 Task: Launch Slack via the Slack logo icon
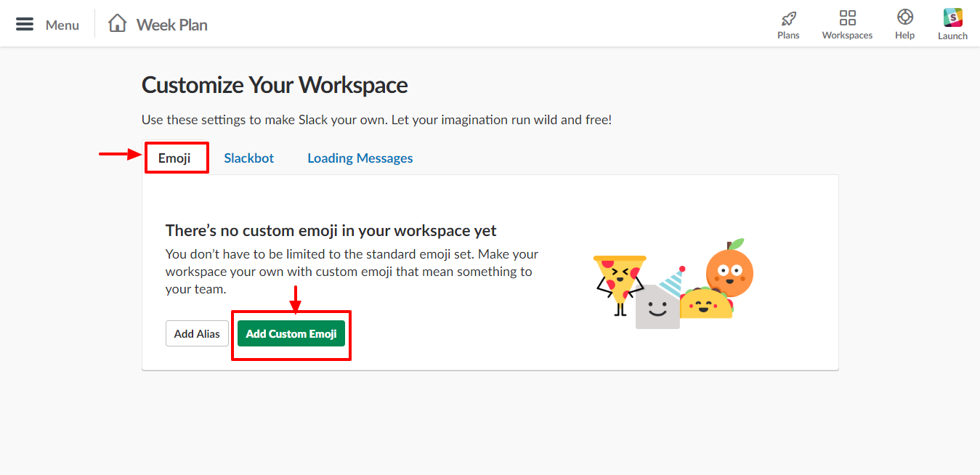[x=952, y=16]
